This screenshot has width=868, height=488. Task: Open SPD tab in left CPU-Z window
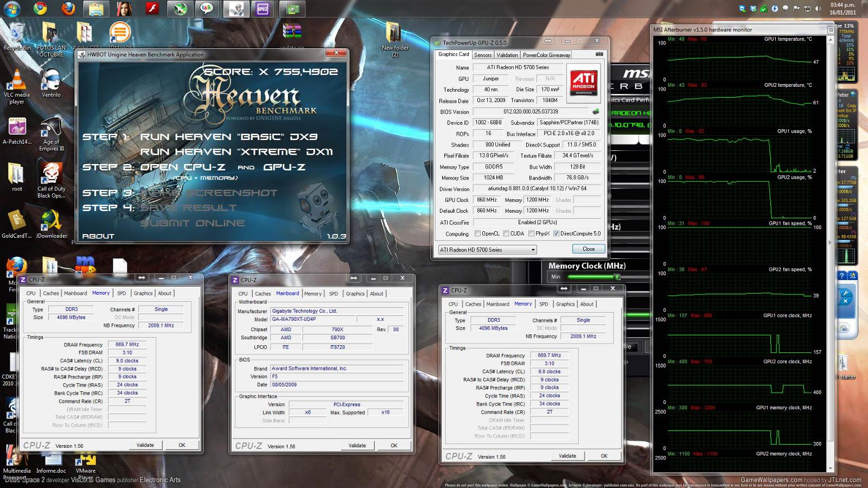122,293
